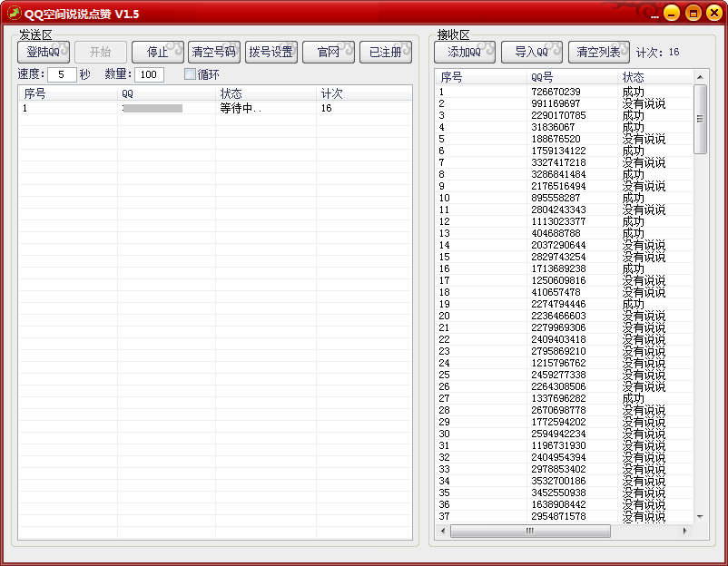The width and height of the screenshot is (728, 566).
Task: Minimize the window with yellow button
Action: point(672,13)
